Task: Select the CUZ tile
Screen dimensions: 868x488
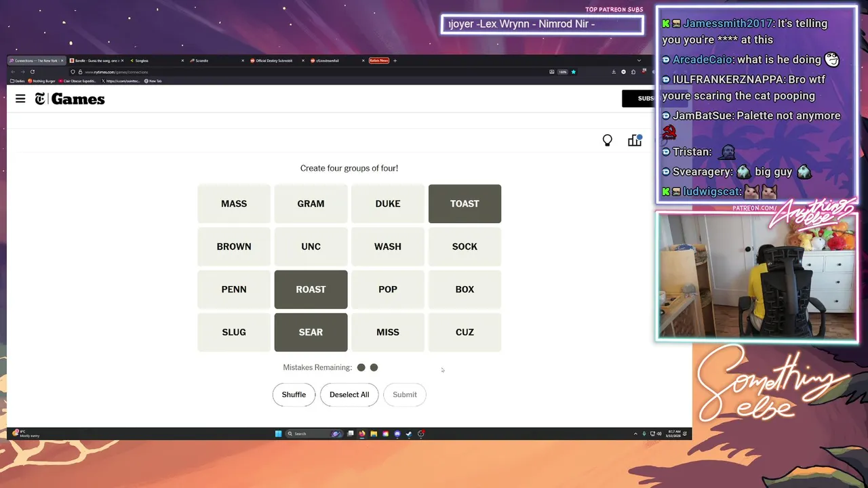Action: (x=465, y=332)
